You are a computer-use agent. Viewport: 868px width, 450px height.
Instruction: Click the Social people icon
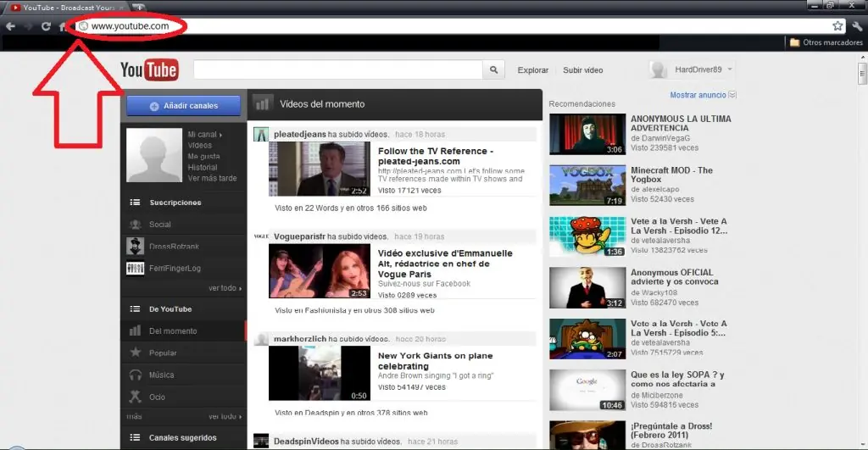[x=135, y=225]
